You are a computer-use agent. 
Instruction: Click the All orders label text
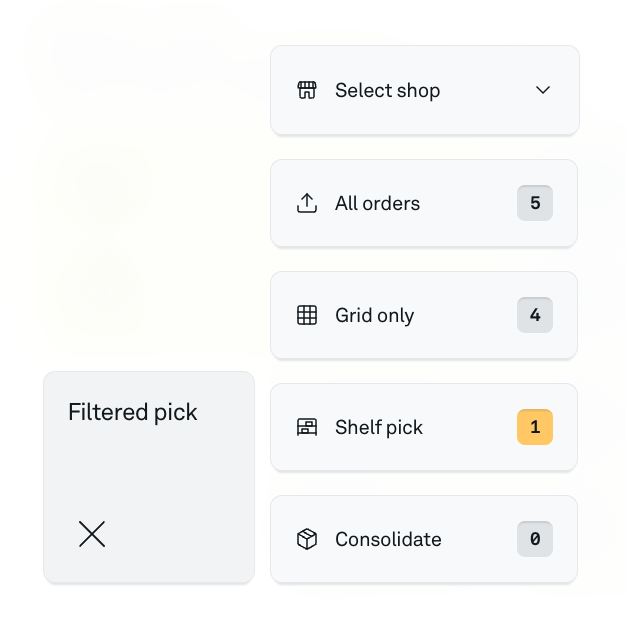377,203
